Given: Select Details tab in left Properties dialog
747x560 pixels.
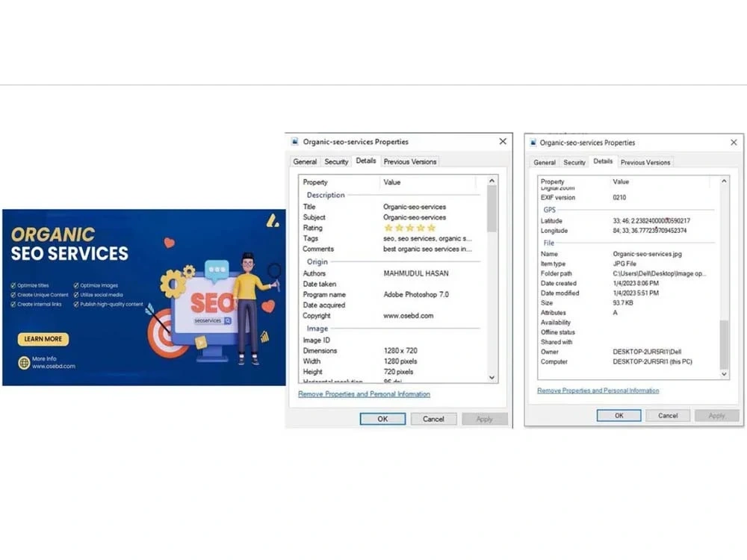Looking at the screenshot, I should 366,161.
